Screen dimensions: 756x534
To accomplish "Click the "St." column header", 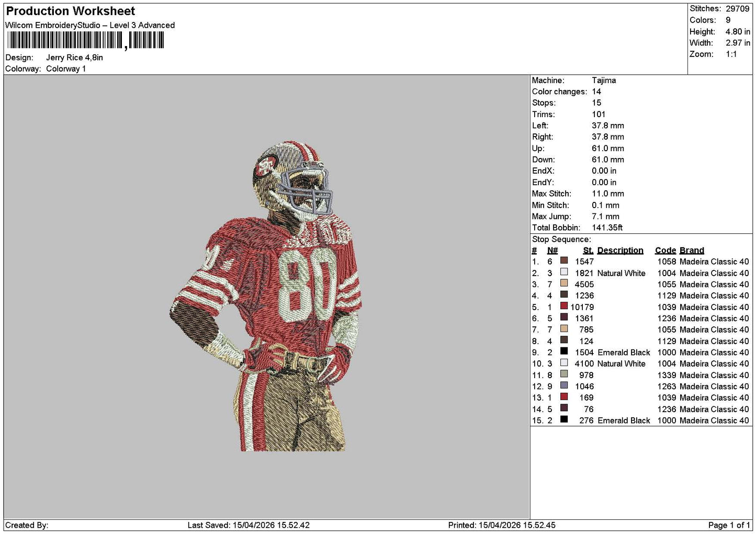I will (588, 251).
